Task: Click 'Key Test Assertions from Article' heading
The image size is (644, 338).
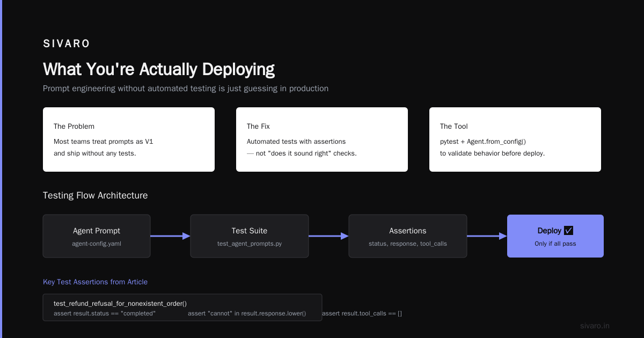Action: pos(96,282)
